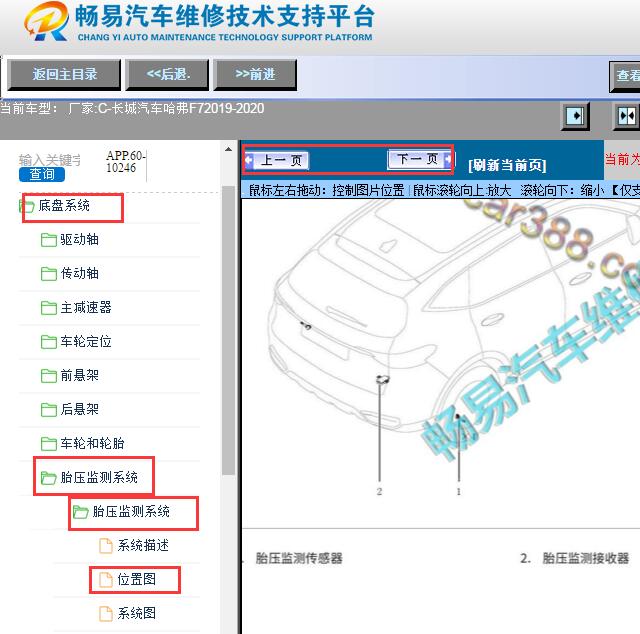
Task: Click the 驱动轴 folder icon
Action: coord(49,240)
